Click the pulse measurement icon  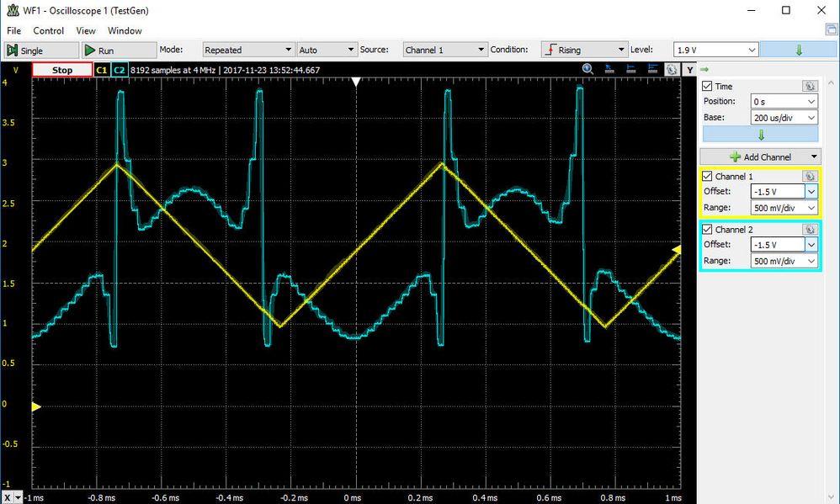coord(652,69)
